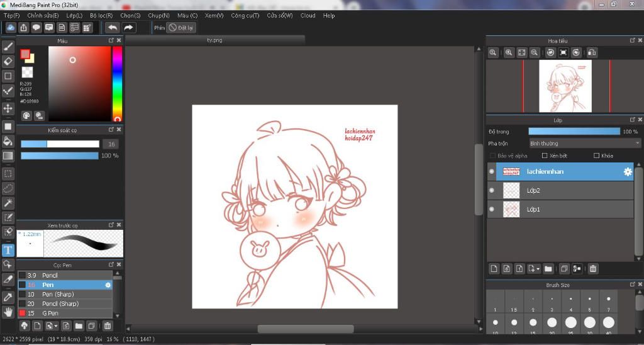Click the Navigator preview thumbnail
Image resolution: width=644 pixels, height=345 pixels.
(565, 86)
